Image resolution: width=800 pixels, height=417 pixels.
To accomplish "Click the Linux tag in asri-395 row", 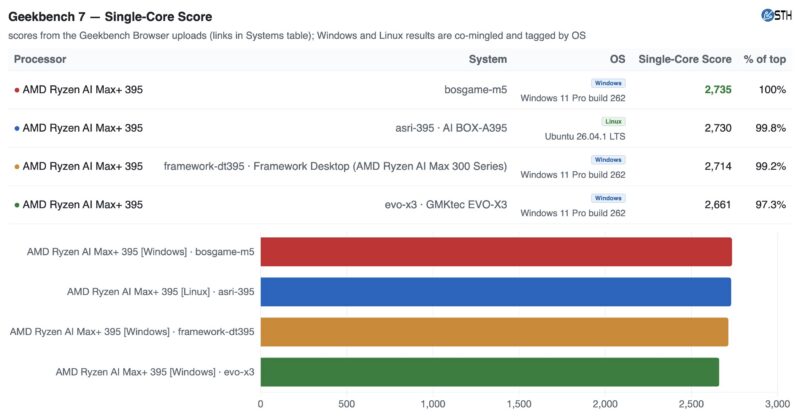I will pyautogui.click(x=613, y=121).
